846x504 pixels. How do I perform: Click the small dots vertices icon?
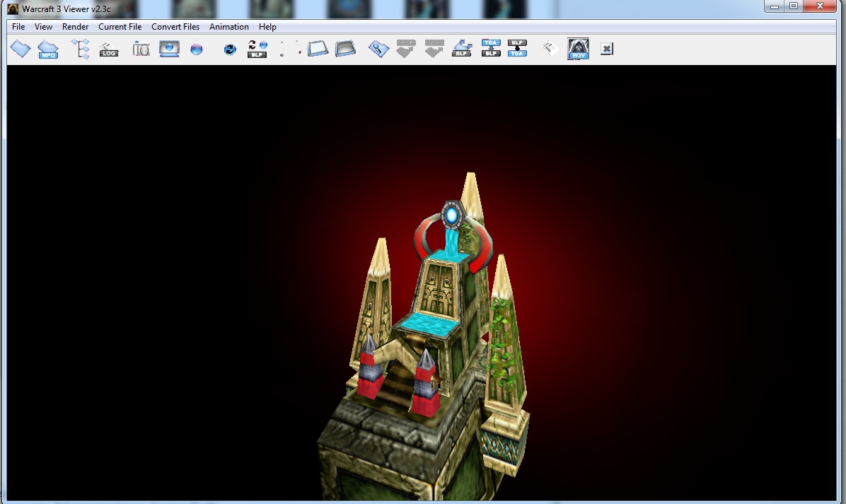coord(290,49)
